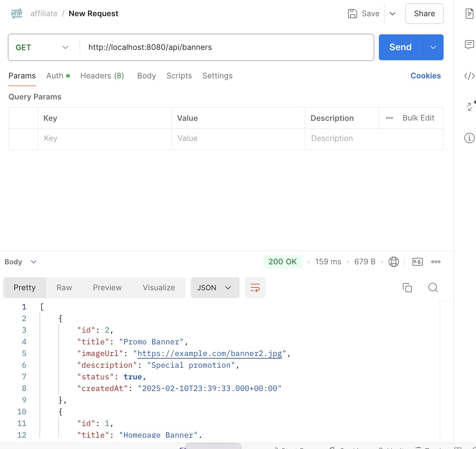
Task: Click the createdAt timestamp value
Action: [210, 388]
